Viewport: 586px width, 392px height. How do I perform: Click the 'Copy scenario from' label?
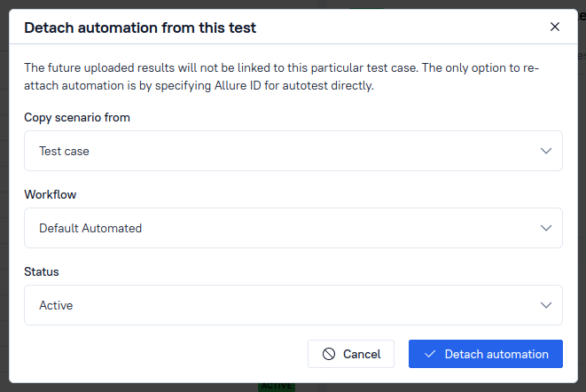(77, 117)
